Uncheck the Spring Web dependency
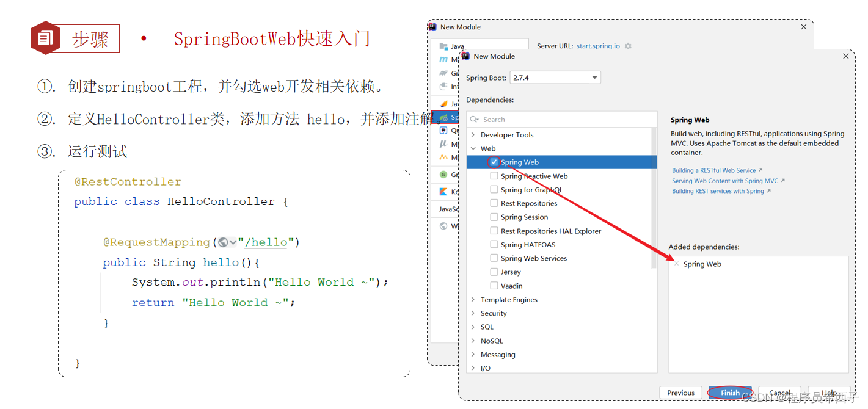Viewport: 868px width, 409px height. (x=494, y=162)
